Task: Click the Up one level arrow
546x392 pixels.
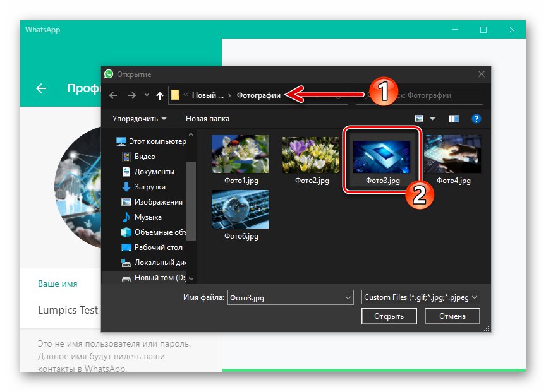Action: click(159, 95)
